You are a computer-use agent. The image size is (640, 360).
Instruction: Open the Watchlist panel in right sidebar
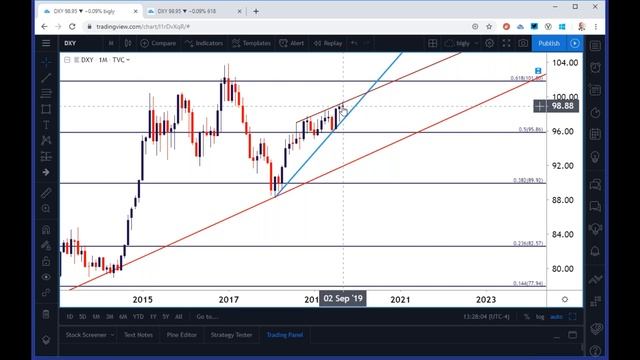(595, 46)
